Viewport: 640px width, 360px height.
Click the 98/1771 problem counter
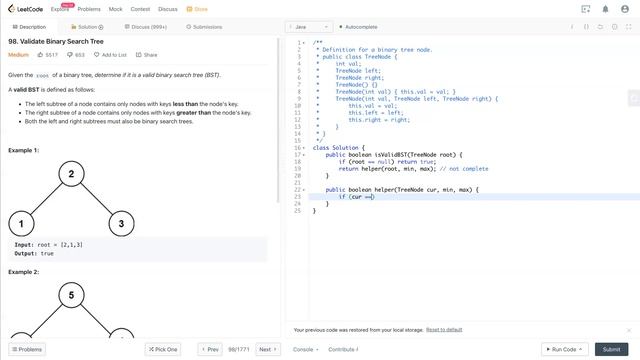point(238,349)
